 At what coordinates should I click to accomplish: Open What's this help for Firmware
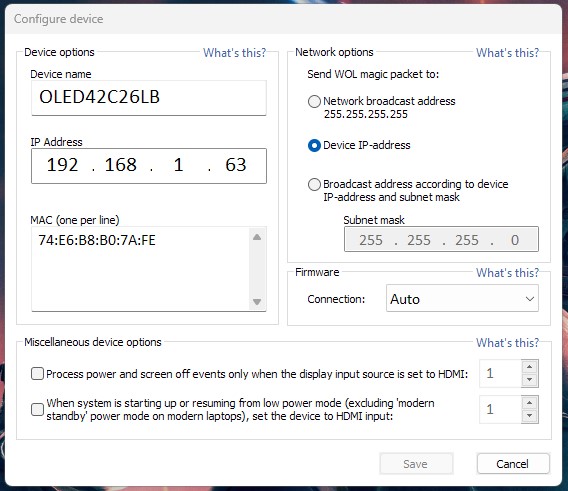point(507,273)
